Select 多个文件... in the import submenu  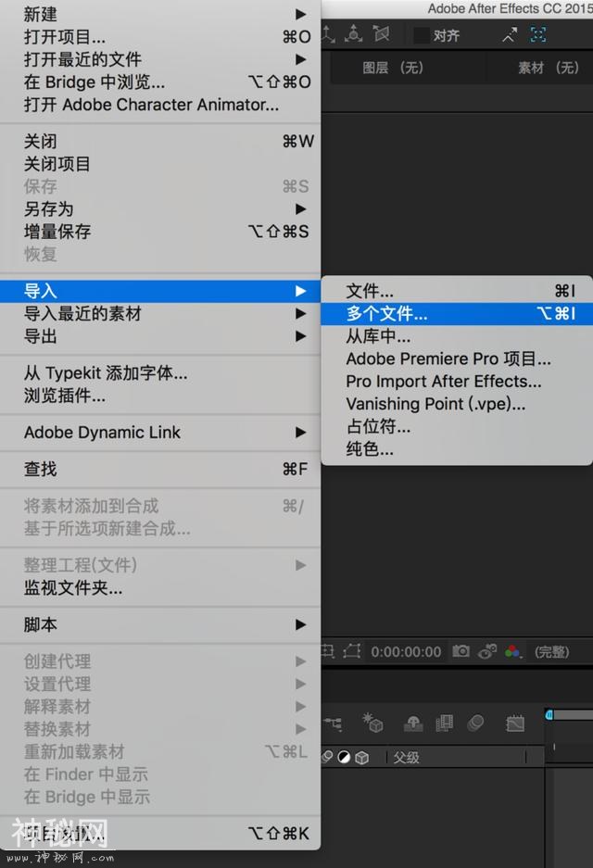458,314
